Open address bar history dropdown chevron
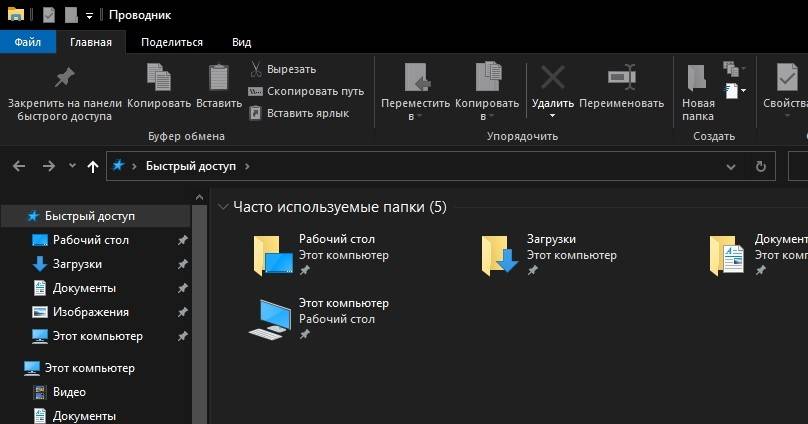Viewport: 808px width, 424px height. point(730,166)
